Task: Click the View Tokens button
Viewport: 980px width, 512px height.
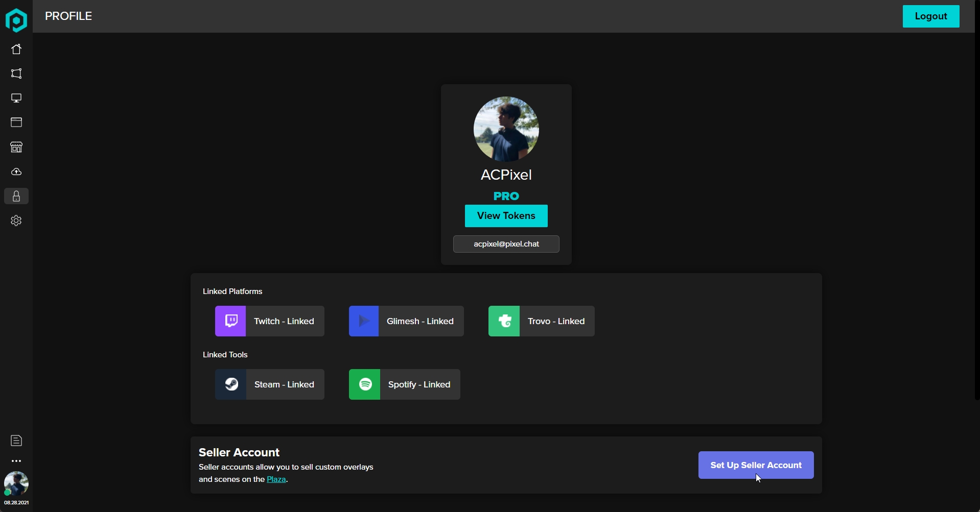Action: 506,216
